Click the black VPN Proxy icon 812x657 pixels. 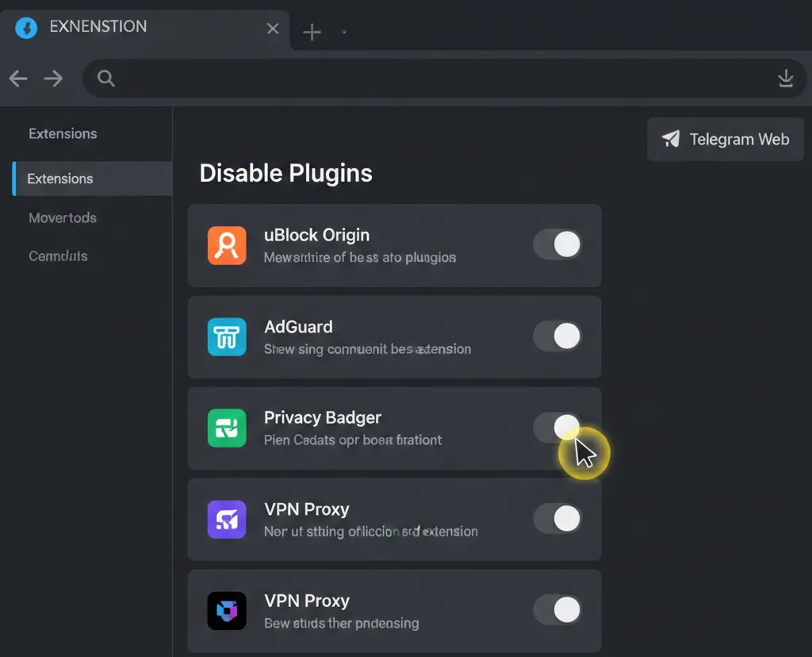[227, 610]
